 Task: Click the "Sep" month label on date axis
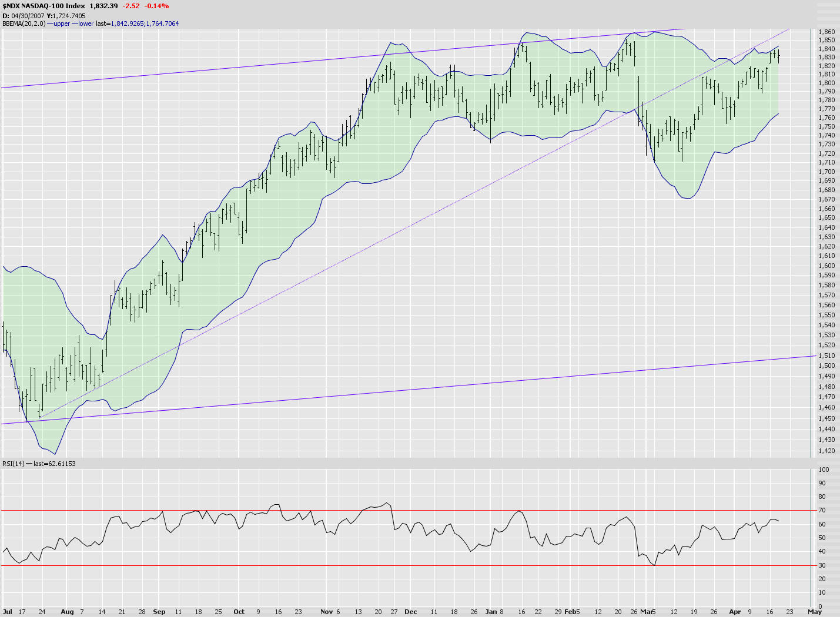pyautogui.click(x=159, y=612)
